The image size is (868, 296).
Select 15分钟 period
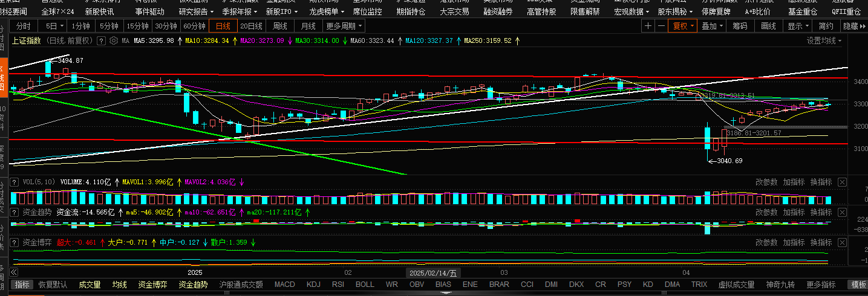pyautogui.click(x=137, y=26)
